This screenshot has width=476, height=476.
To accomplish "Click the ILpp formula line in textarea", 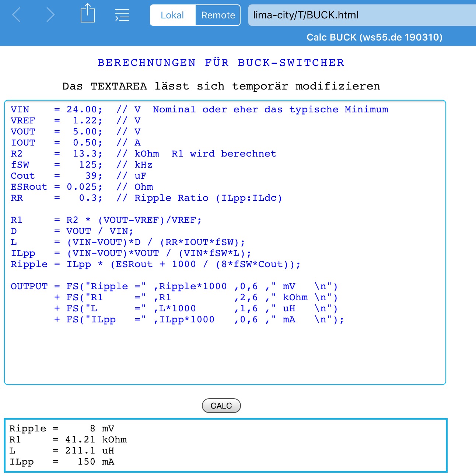I will (131, 253).
